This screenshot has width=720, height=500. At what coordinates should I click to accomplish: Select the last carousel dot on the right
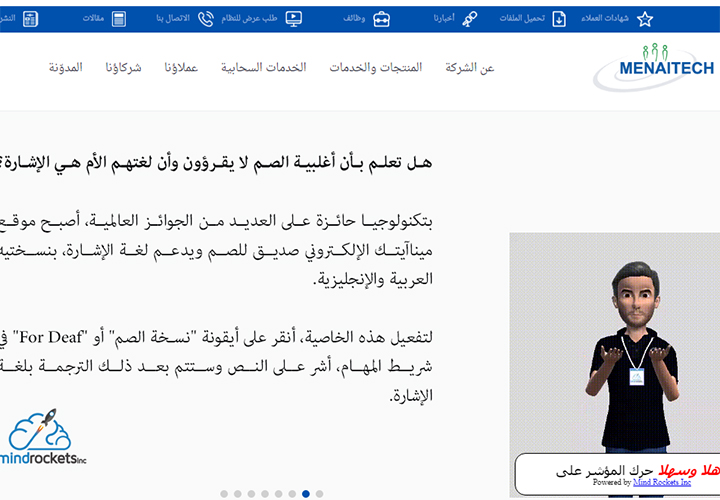click(320, 494)
